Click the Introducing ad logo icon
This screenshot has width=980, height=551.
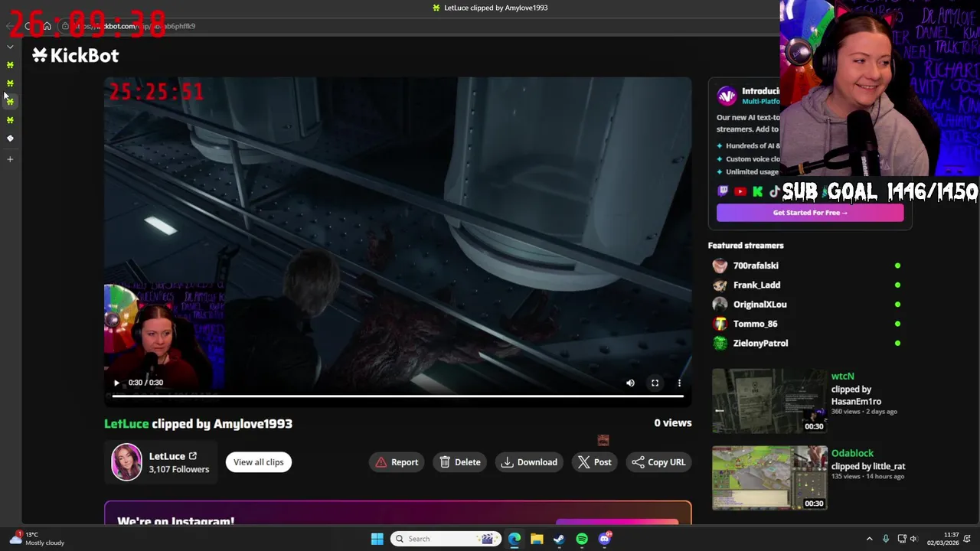tap(727, 96)
